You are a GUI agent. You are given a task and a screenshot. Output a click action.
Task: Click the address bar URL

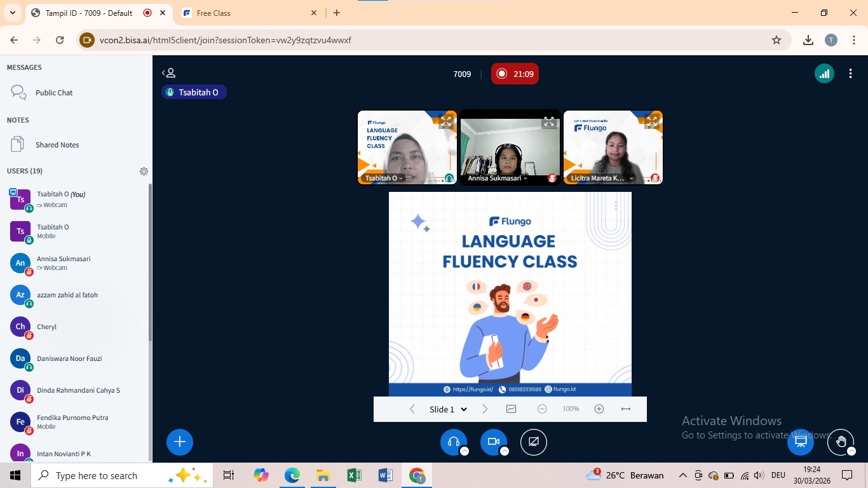[226, 40]
